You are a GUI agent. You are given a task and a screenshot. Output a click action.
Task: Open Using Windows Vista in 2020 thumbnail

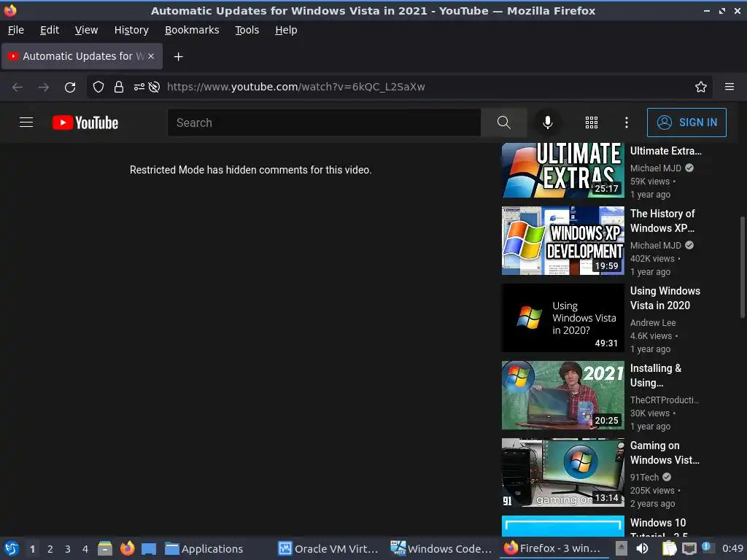[562, 318]
